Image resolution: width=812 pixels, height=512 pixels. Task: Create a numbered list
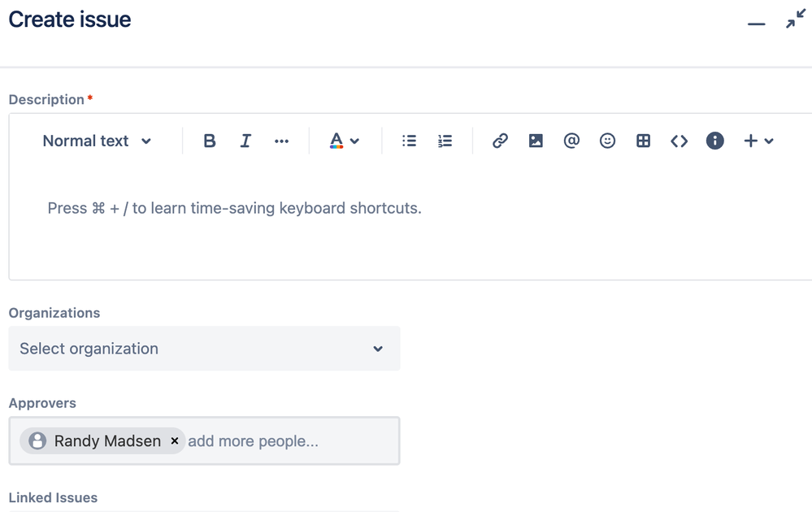(x=445, y=140)
